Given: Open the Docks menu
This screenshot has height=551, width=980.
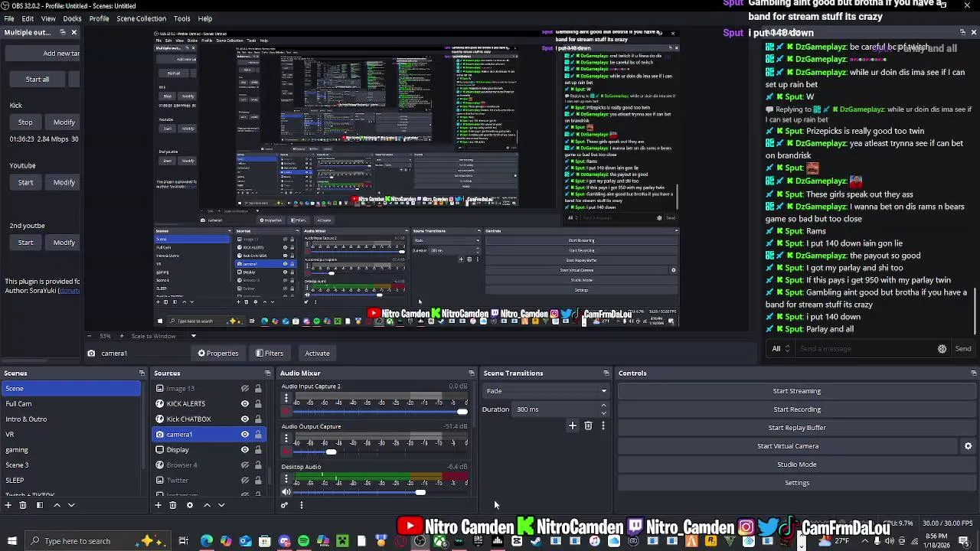Looking at the screenshot, I should (x=72, y=18).
